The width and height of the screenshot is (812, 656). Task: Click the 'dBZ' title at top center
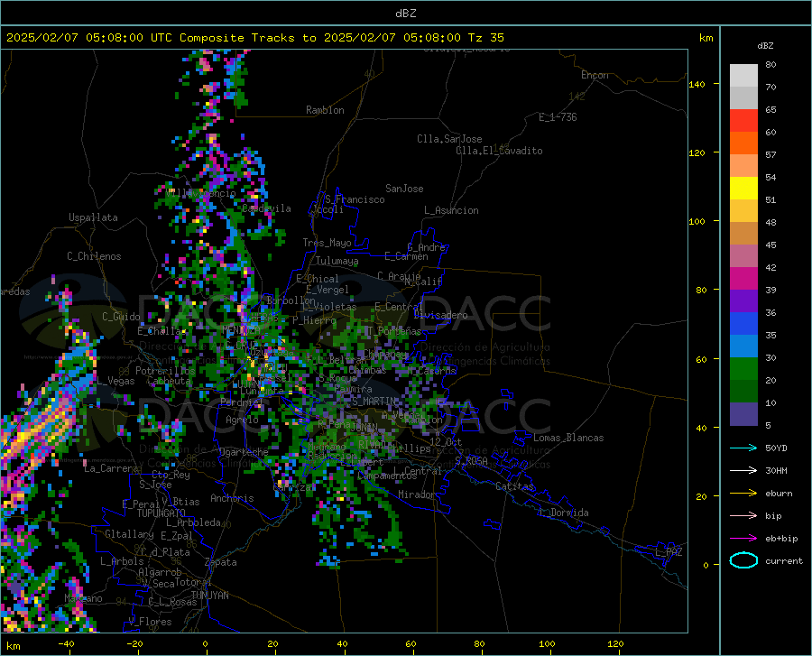[x=405, y=14]
